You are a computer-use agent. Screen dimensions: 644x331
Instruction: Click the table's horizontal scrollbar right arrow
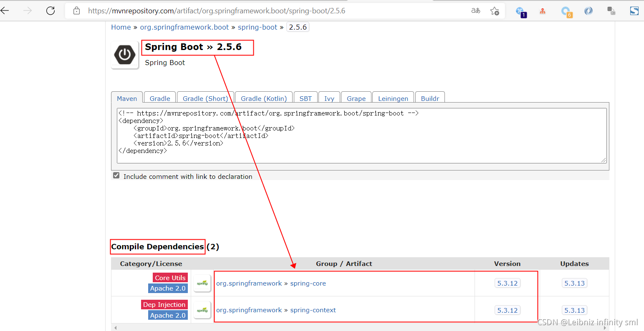click(605, 328)
